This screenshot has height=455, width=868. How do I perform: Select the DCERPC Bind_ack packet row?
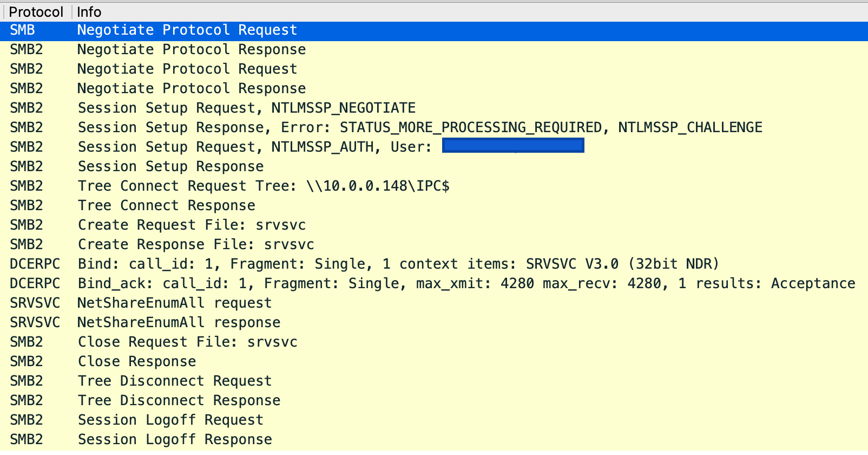(x=466, y=284)
